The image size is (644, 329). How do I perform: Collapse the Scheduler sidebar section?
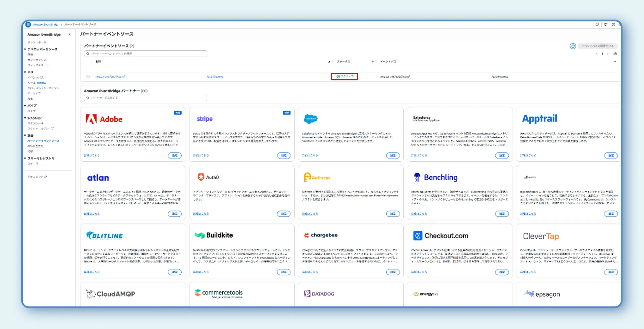tap(25, 118)
